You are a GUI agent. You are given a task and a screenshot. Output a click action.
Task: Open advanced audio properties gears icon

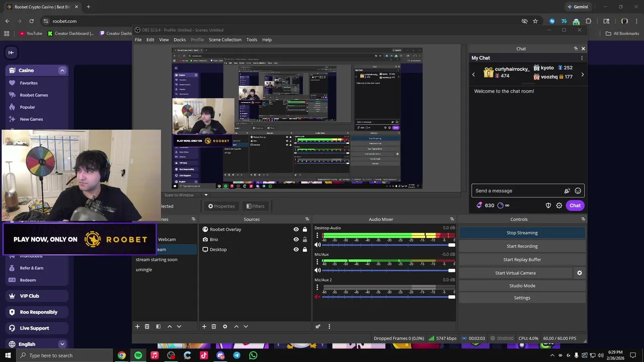point(318,326)
